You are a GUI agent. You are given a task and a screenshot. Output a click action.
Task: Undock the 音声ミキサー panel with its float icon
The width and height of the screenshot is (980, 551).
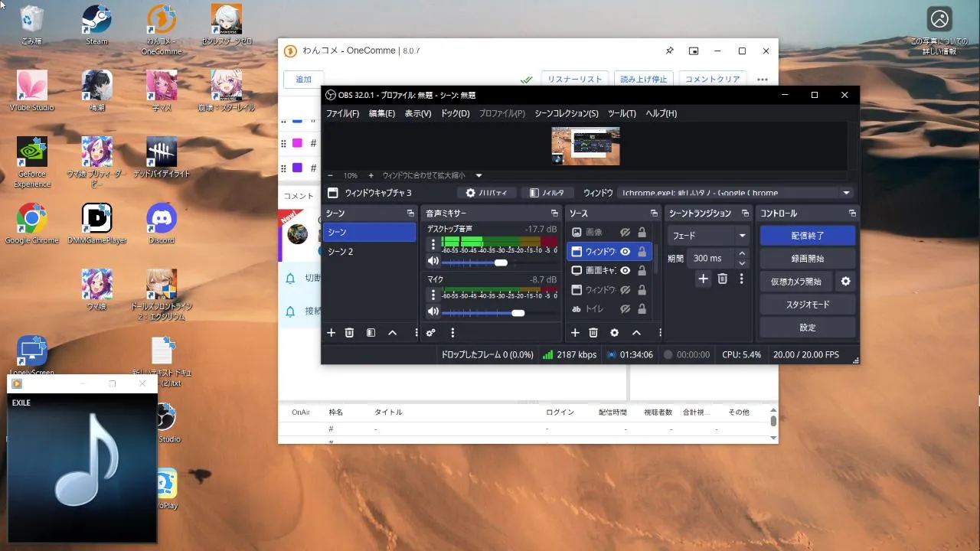[554, 214]
